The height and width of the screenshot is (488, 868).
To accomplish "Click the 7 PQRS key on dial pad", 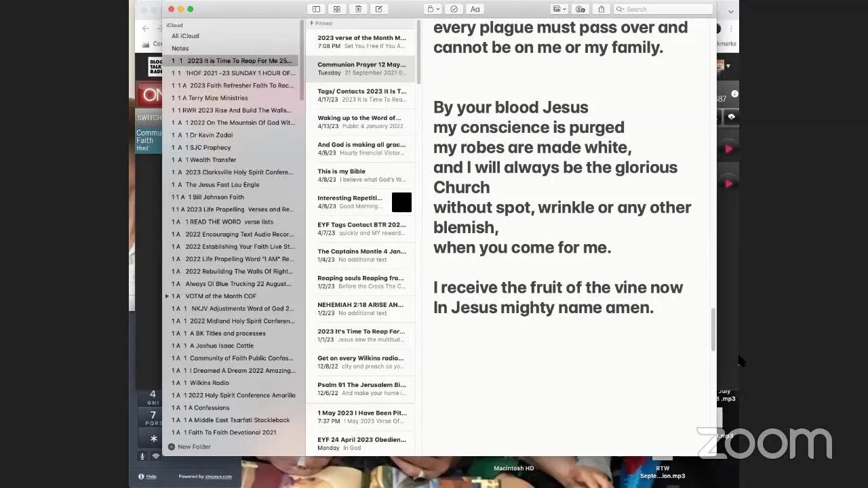I will (x=153, y=418).
